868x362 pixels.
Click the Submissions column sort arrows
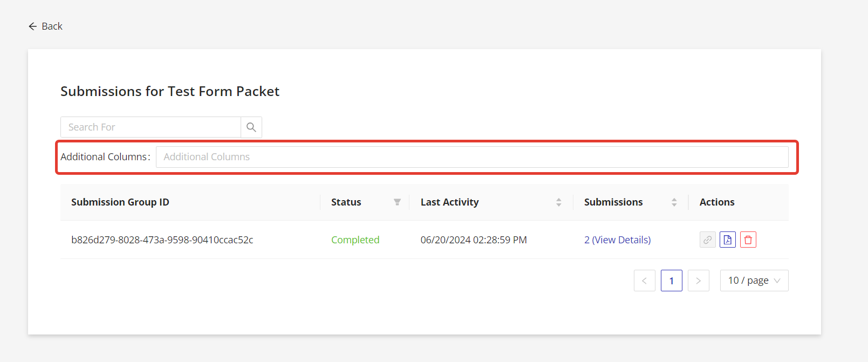674,202
